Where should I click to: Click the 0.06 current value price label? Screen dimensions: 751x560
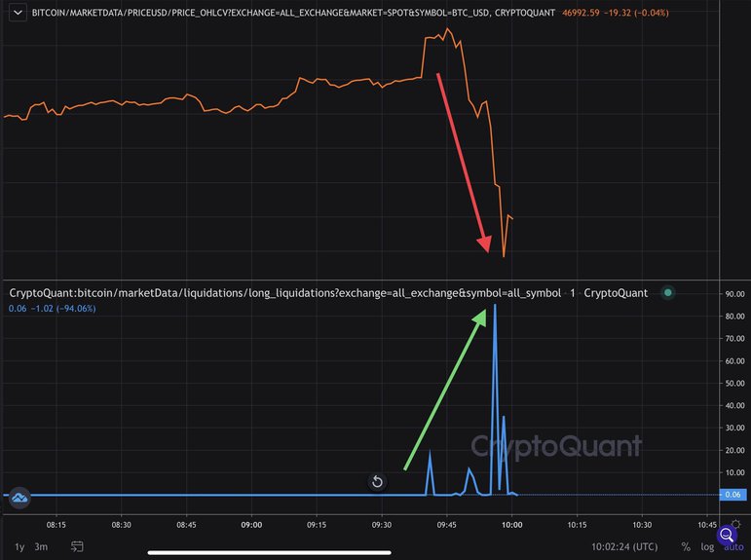(x=732, y=495)
